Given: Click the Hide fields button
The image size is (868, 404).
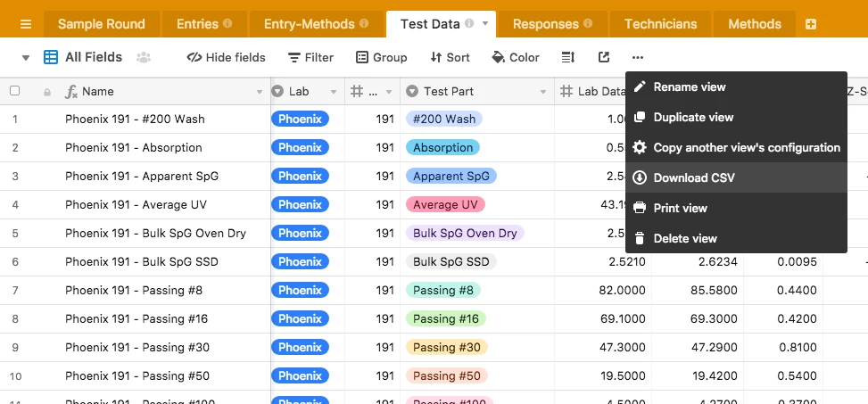Looking at the screenshot, I should pyautogui.click(x=226, y=58).
